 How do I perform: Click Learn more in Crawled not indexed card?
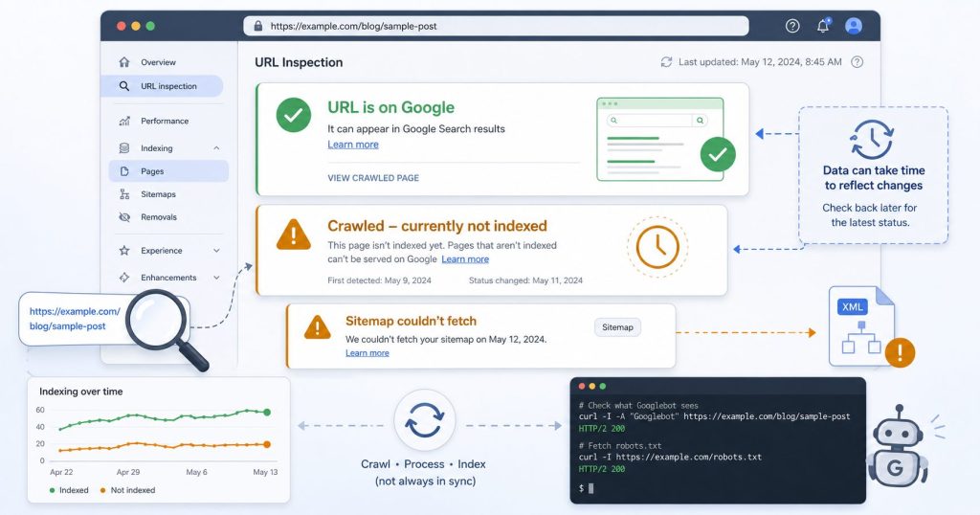(465, 258)
